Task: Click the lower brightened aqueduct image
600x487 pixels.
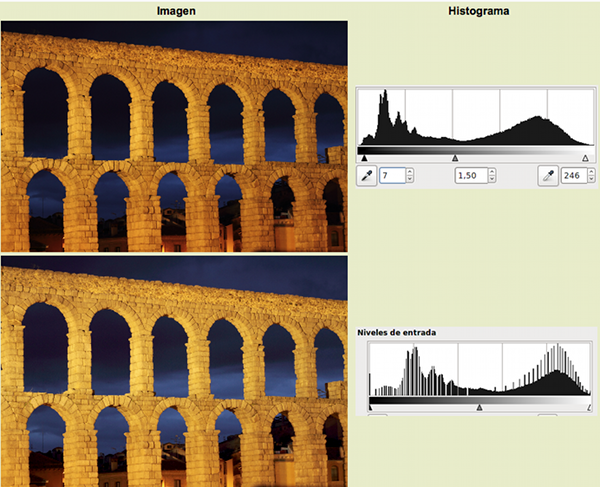Action: (174, 371)
